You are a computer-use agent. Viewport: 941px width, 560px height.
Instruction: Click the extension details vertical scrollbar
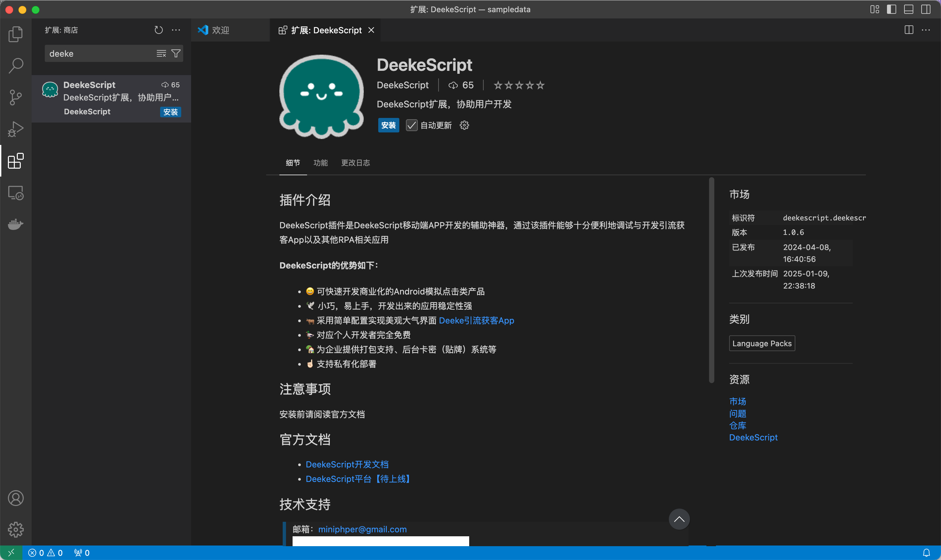coord(711,279)
